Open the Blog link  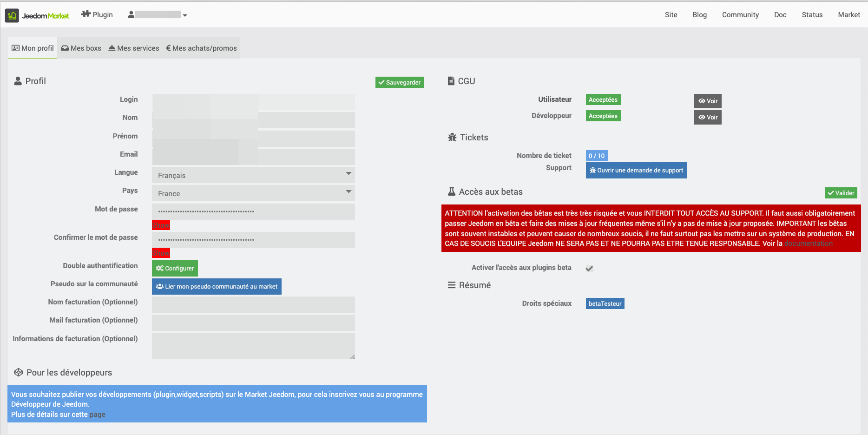699,15
